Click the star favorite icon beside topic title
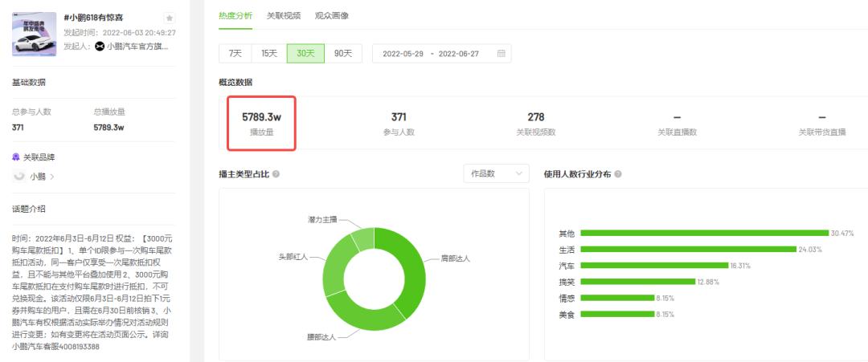 170,18
